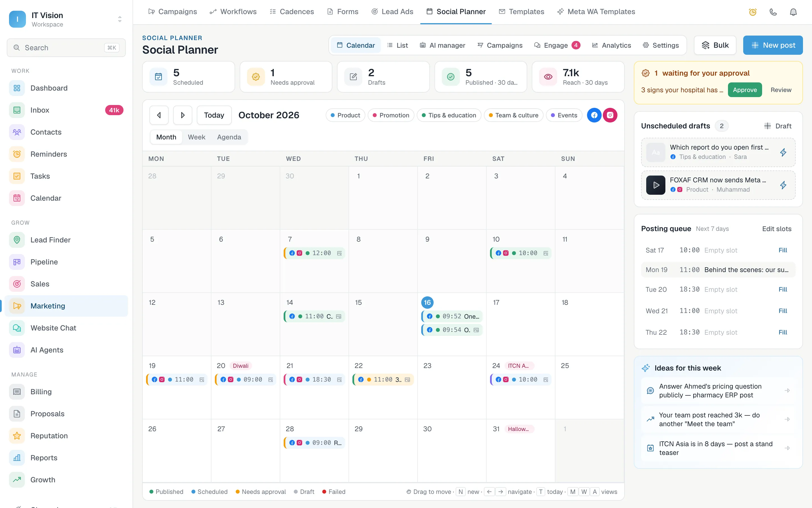The image size is (812, 508).
Task: Click the Search input field
Action: (x=67, y=48)
